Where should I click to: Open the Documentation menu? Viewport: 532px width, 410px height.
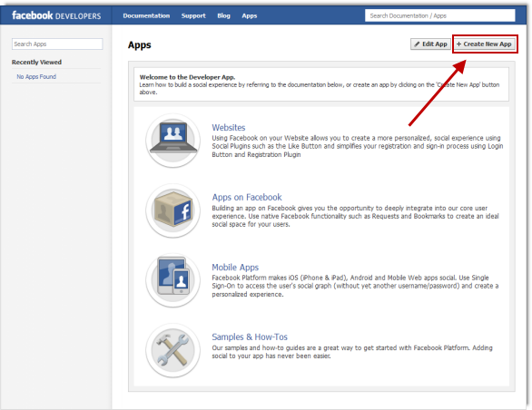click(146, 15)
